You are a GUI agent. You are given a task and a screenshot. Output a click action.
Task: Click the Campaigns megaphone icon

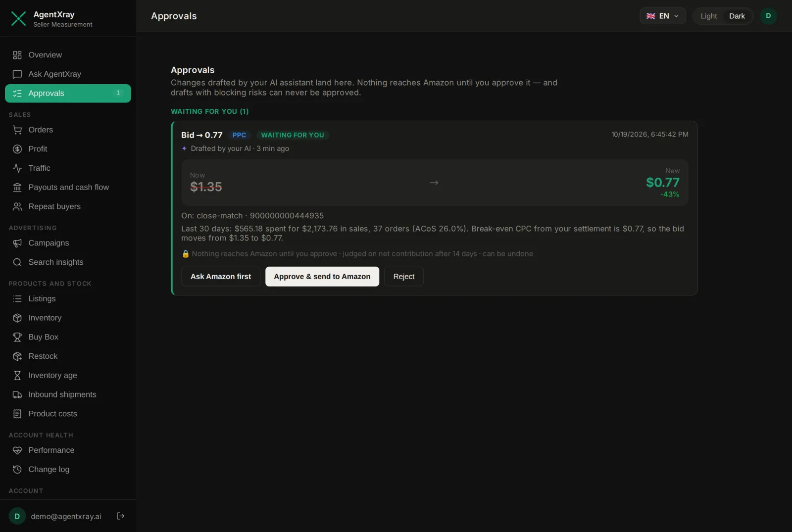tap(17, 243)
